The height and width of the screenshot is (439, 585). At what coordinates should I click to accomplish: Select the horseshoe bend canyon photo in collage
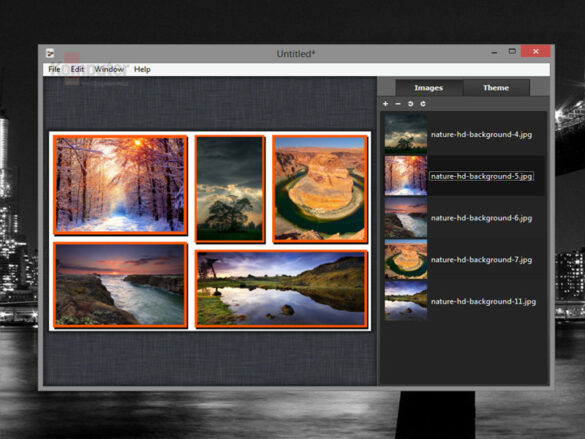click(320, 188)
